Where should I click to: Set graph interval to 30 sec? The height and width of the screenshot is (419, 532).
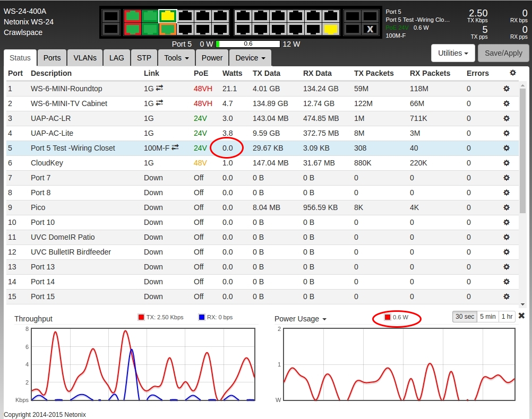pyautogui.click(x=465, y=316)
